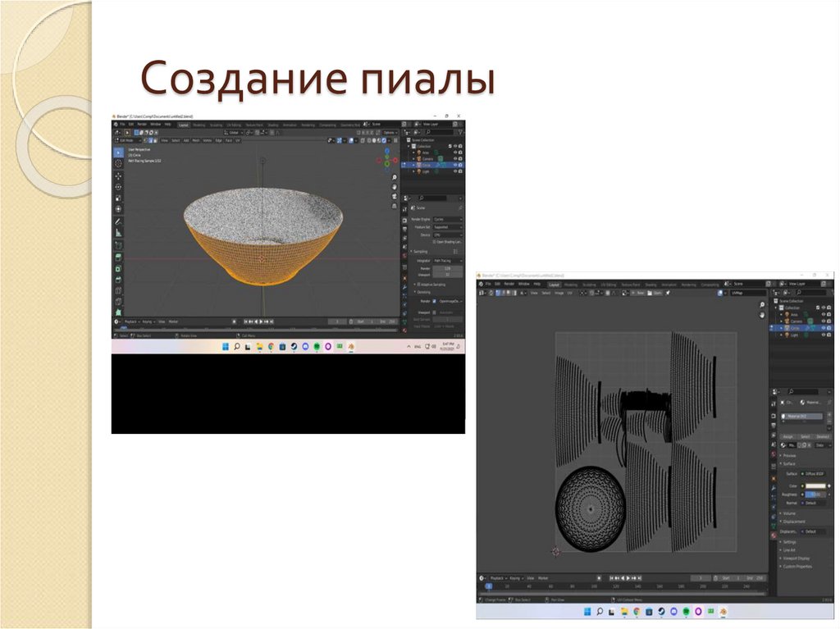Select the Rotate tool in the left toolbar
The width and height of the screenshot is (840, 629).
pyautogui.click(x=119, y=188)
